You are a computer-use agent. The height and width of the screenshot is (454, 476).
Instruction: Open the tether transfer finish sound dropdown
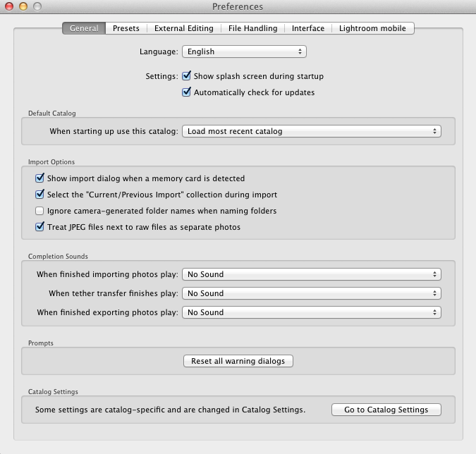click(311, 293)
